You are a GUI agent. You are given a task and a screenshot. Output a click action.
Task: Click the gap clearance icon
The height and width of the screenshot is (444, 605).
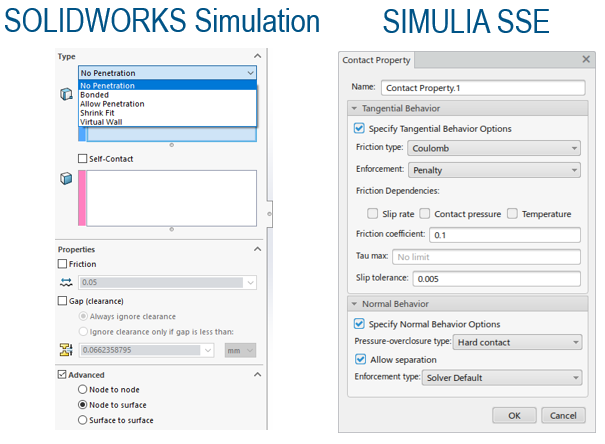click(65, 350)
